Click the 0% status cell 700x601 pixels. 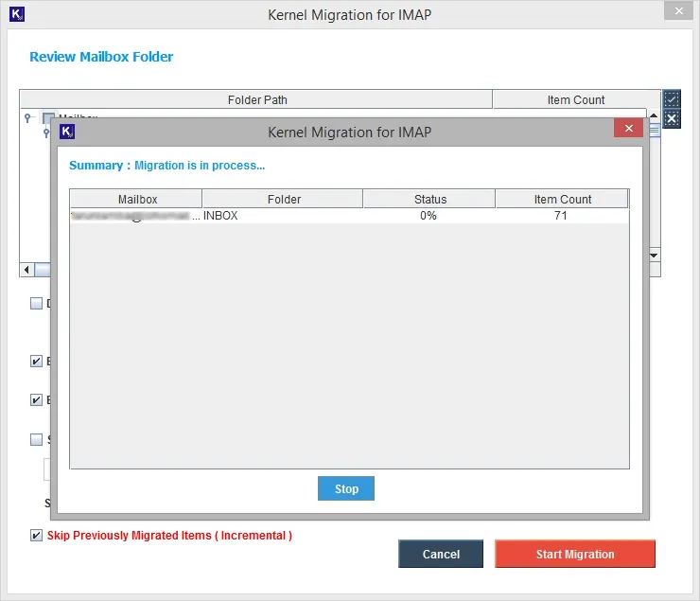tap(429, 216)
